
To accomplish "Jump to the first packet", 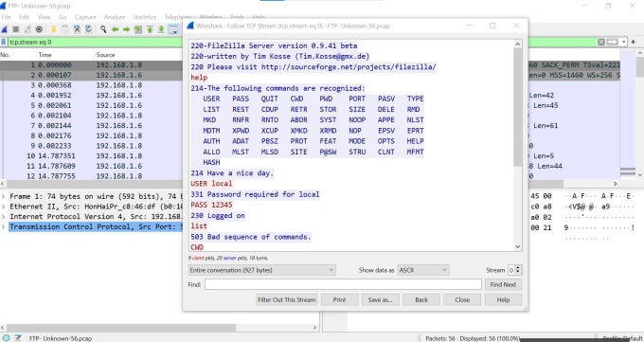I will (x=150, y=29).
